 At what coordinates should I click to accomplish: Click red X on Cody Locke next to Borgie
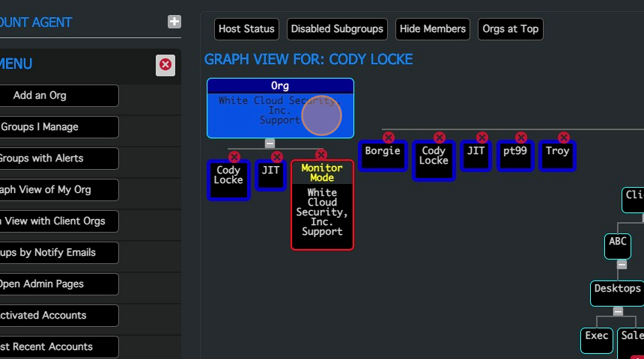pyautogui.click(x=440, y=138)
